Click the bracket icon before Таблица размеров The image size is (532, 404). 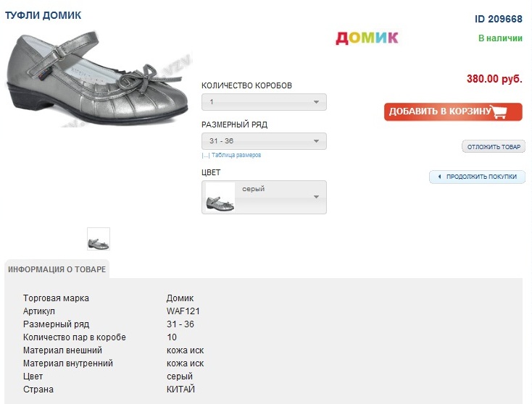[205, 156]
